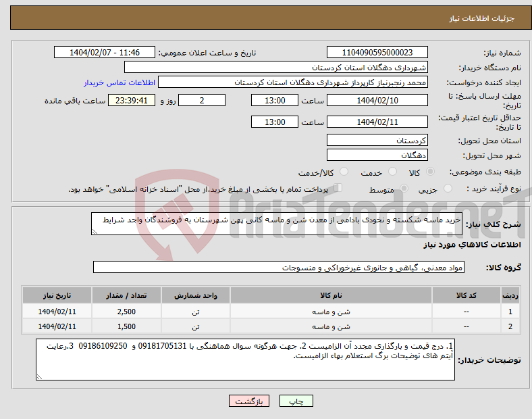Open اطلاعات تماس خریدار link
The width and height of the screenshot is (532, 419).
(119, 82)
